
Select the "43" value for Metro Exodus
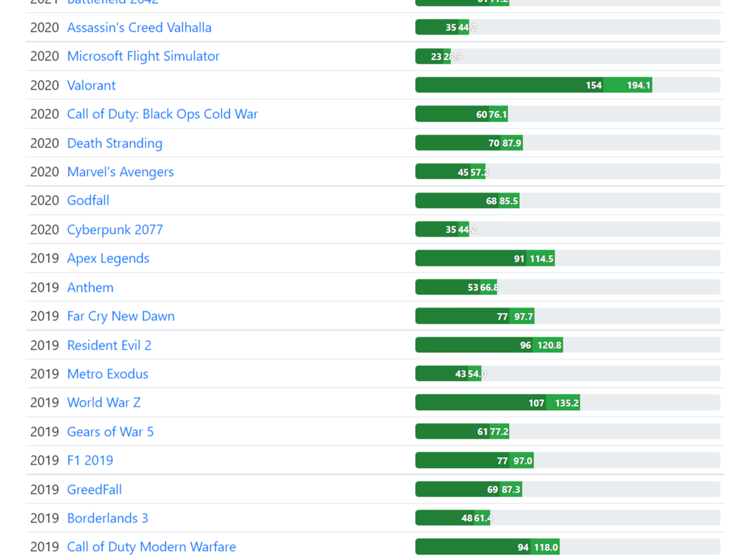click(460, 374)
